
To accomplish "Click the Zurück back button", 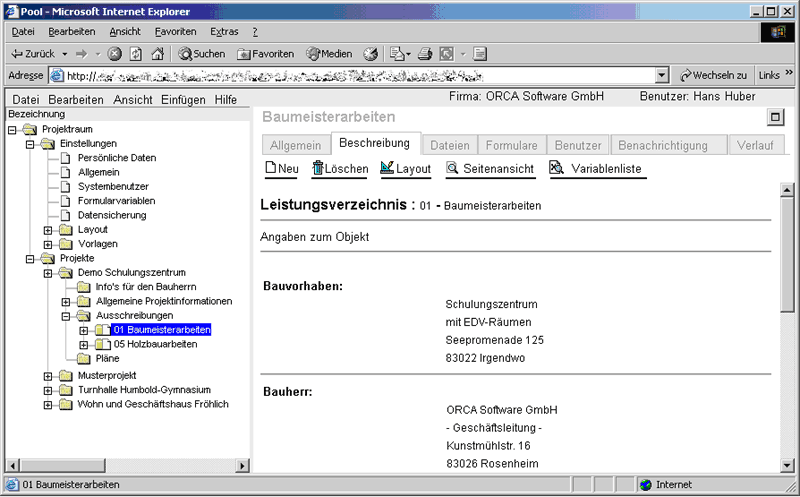I will click(33, 54).
